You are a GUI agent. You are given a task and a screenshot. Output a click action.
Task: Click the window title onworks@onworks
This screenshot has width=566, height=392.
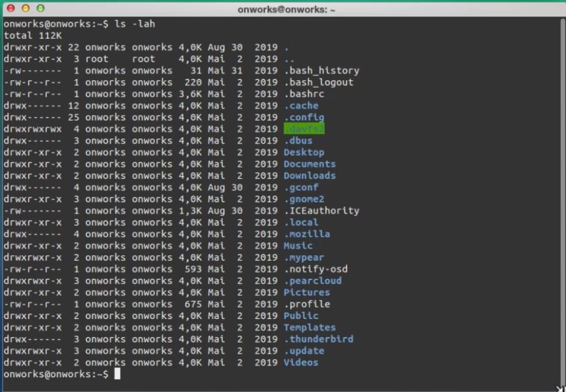287,9
